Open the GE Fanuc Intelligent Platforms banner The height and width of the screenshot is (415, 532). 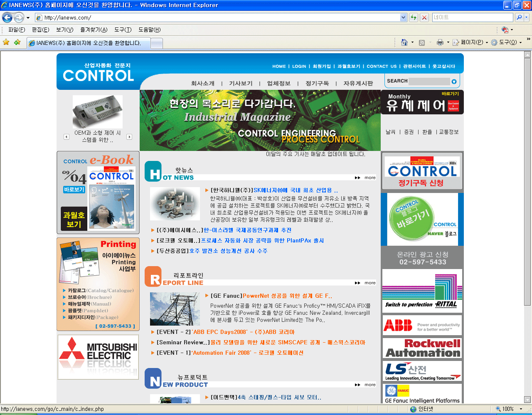pyautogui.click(x=422, y=393)
